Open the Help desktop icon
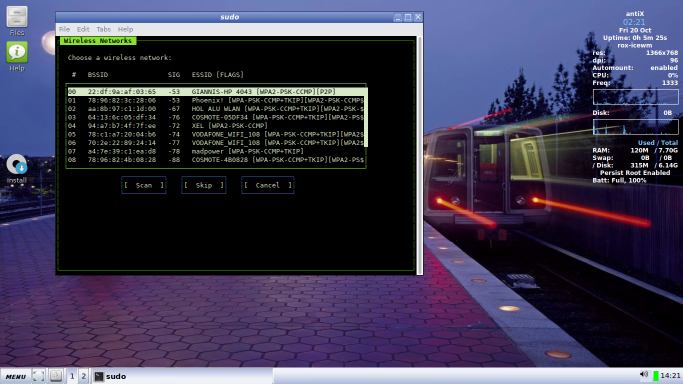The height and width of the screenshot is (384, 683). pyautogui.click(x=17, y=57)
